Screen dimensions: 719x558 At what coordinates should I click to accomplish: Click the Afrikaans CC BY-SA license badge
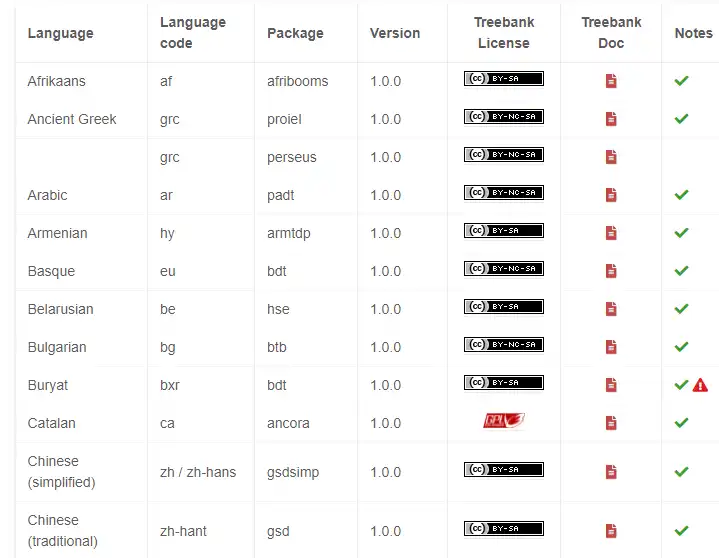pos(503,79)
